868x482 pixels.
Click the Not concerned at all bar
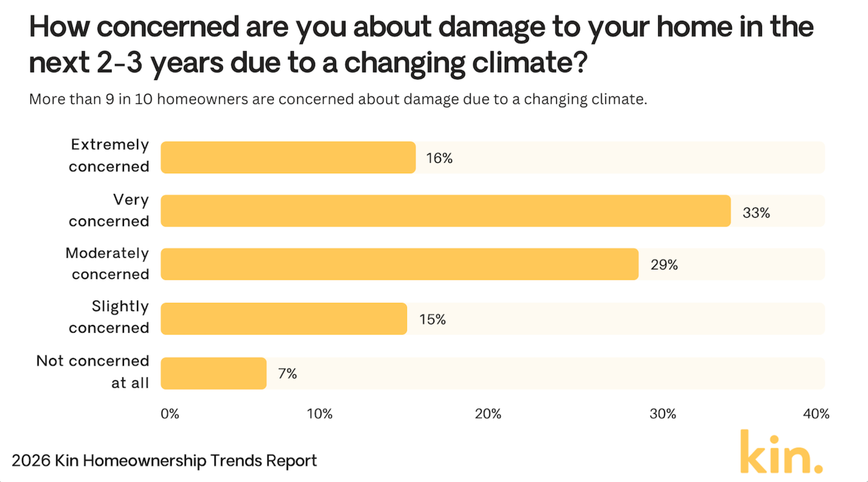214,373
